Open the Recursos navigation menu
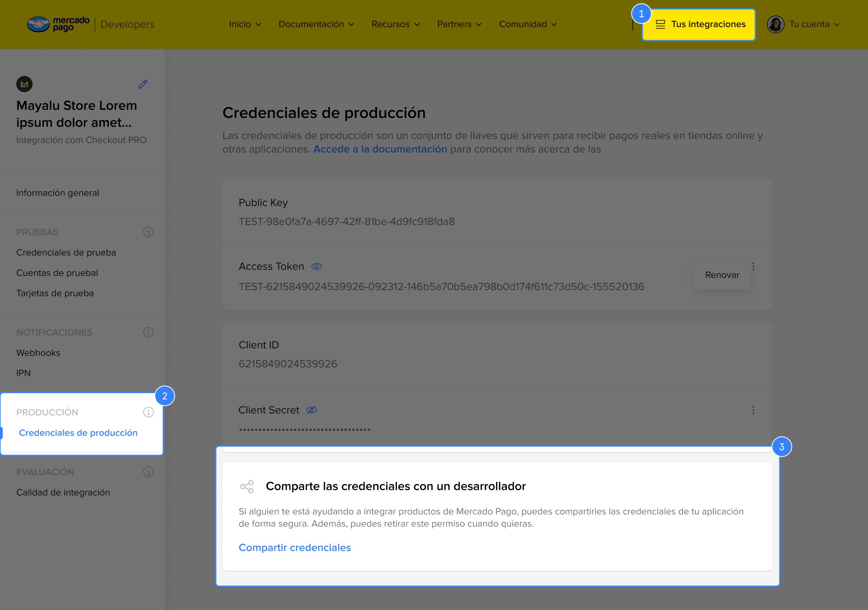 tap(396, 24)
